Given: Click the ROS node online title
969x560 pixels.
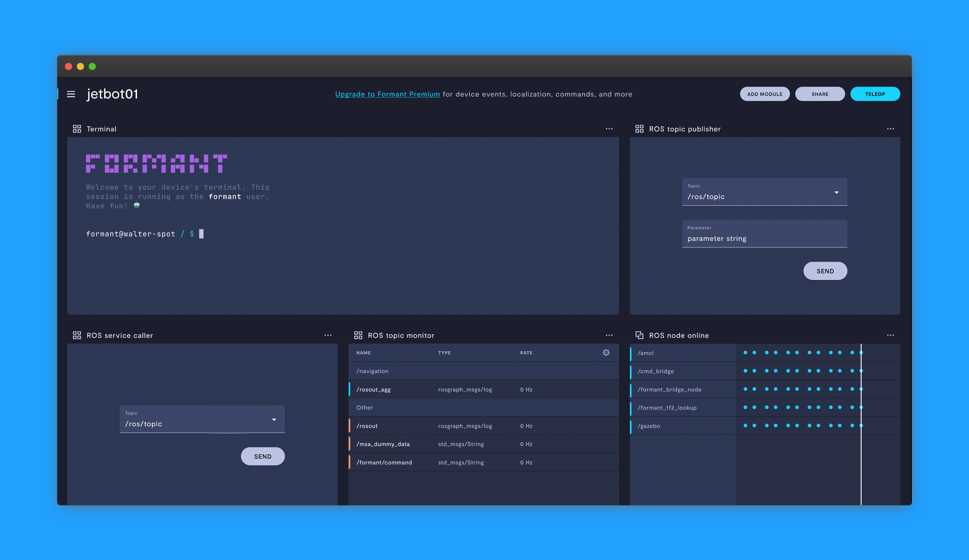Looking at the screenshot, I should point(679,335).
